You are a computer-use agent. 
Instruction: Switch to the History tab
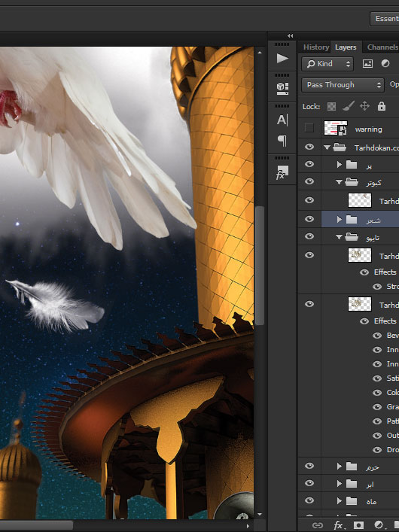[x=315, y=47]
